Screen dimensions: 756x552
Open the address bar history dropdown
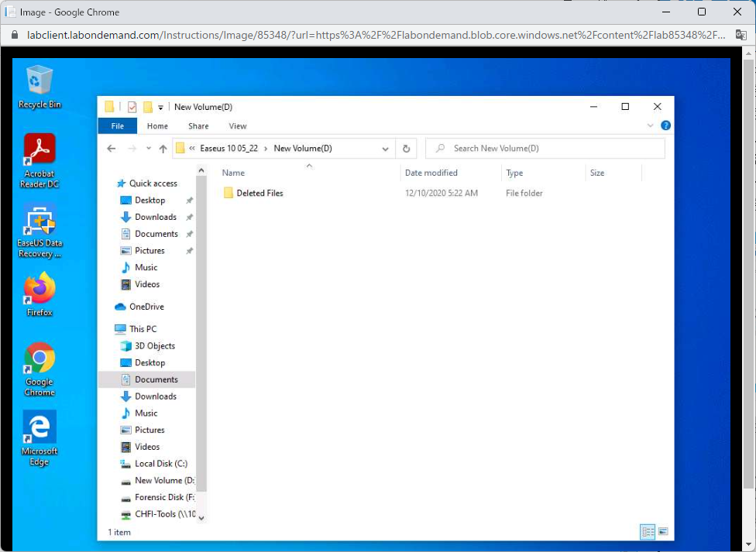tap(385, 148)
